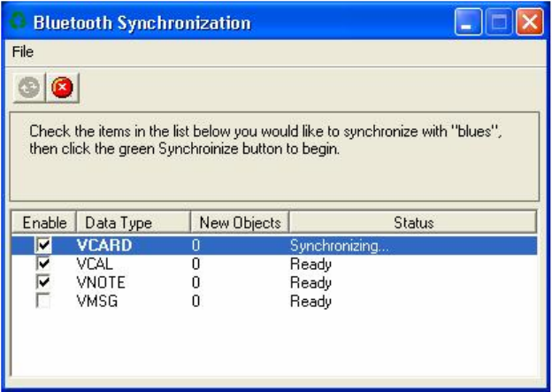
Task: Click the grey Synchronize toolbar icon
Action: click(29, 88)
